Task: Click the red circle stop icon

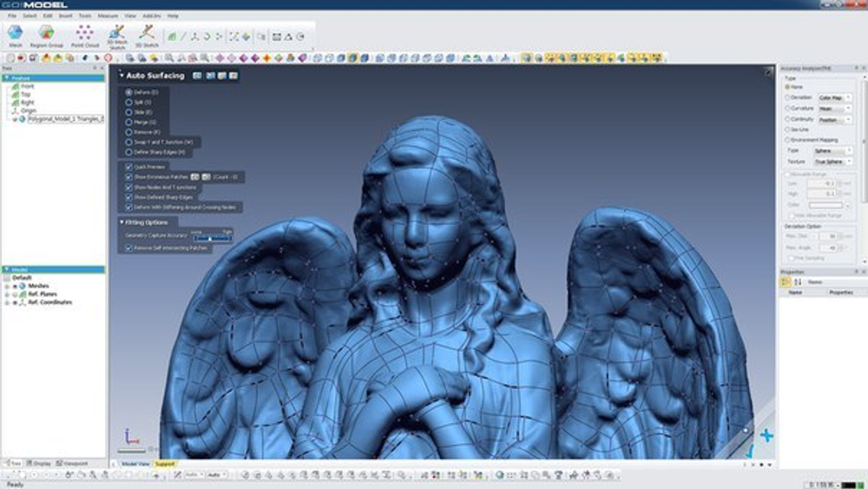Action: tap(108, 57)
